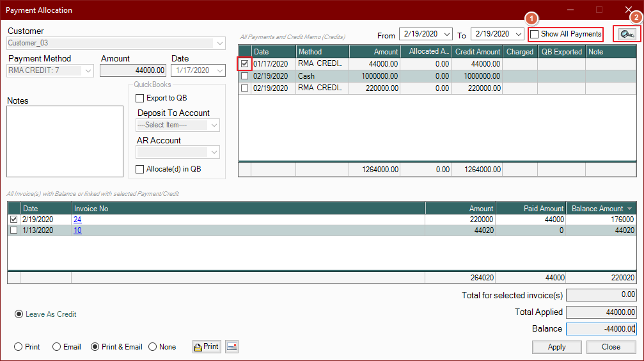Enable the Show All Payments checkbox
This screenshot has width=644, height=361.
coord(535,34)
